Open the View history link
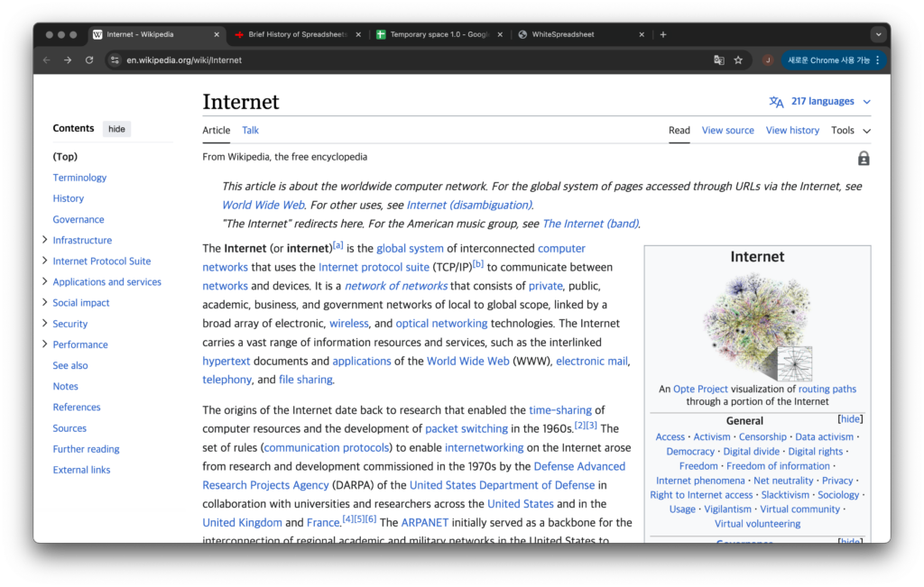This screenshot has height=587, width=924. coord(792,131)
